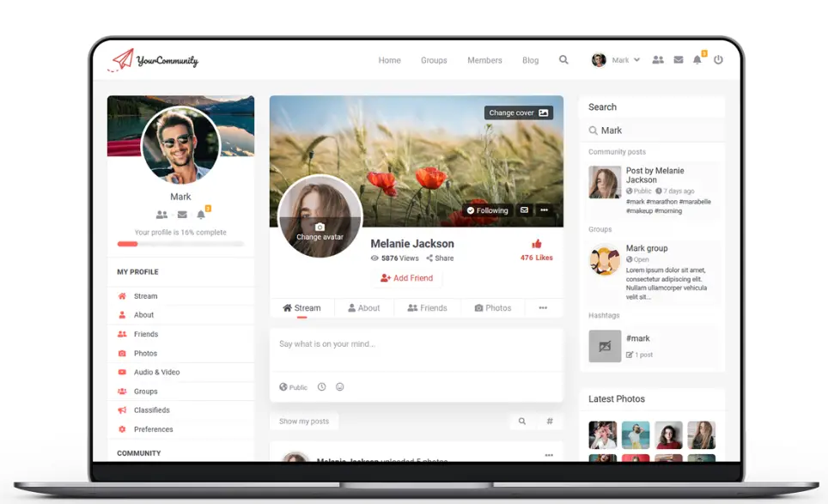
Task: Click the Show my posts button
Action: [x=304, y=421]
